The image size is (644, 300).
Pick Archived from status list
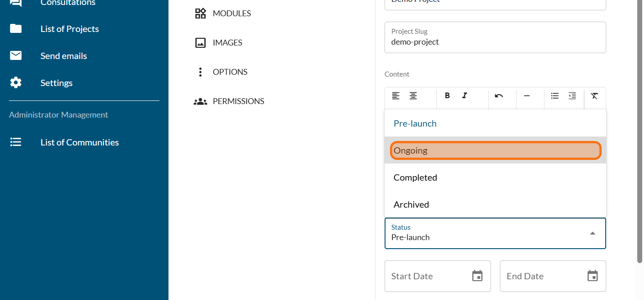[495, 205]
